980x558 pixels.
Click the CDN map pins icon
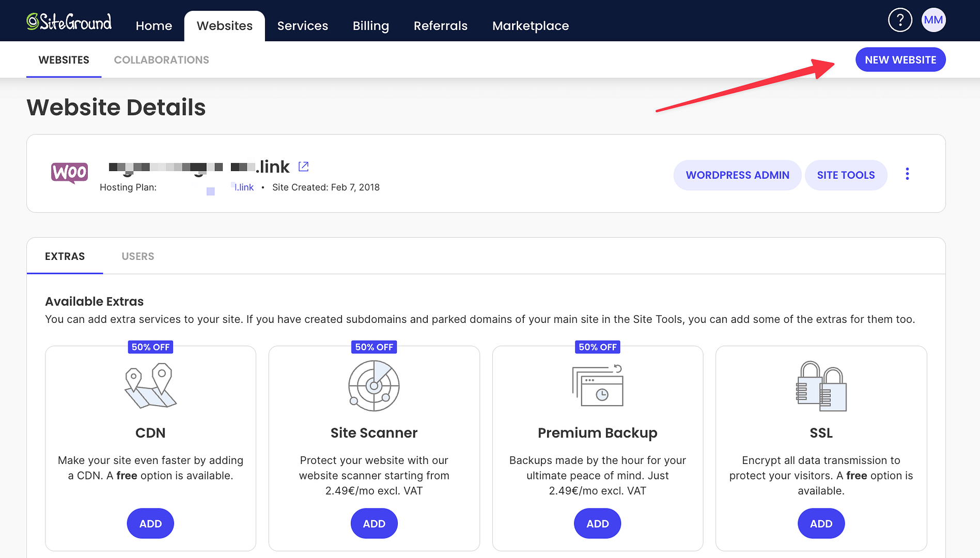[x=150, y=385]
